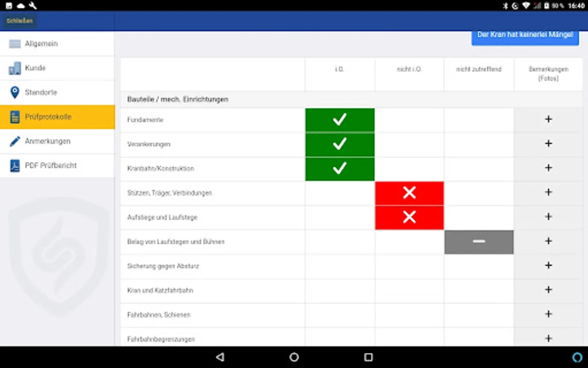Mark Verankerungen as nicht zutreffend
Image resolution: width=588 pixels, height=368 pixels.
click(x=479, y=144)
